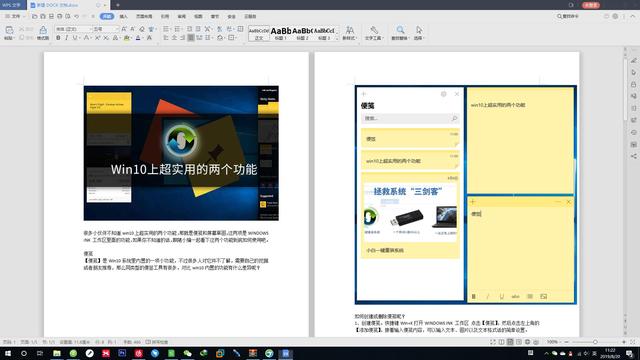The height and width of the screenshot is (360, 640).
Task: Select the page layout view button
Action: pyautogui.click(x=510, y=342)
